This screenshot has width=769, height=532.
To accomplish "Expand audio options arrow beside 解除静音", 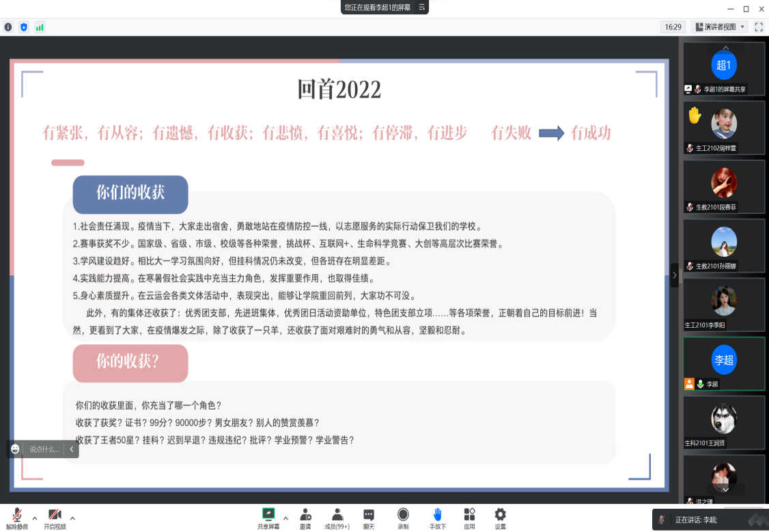I will pos(35,517).
